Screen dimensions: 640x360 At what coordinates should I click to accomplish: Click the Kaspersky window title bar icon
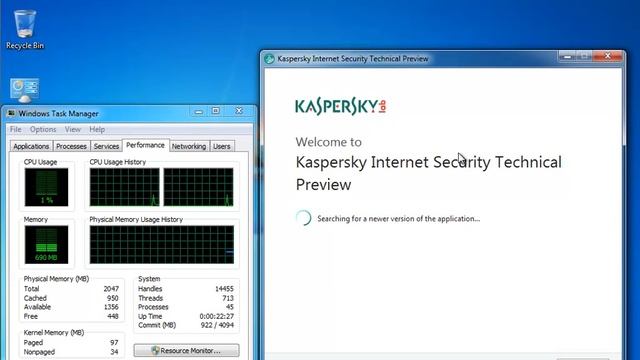pyautogui.click(x=269, y=58)
